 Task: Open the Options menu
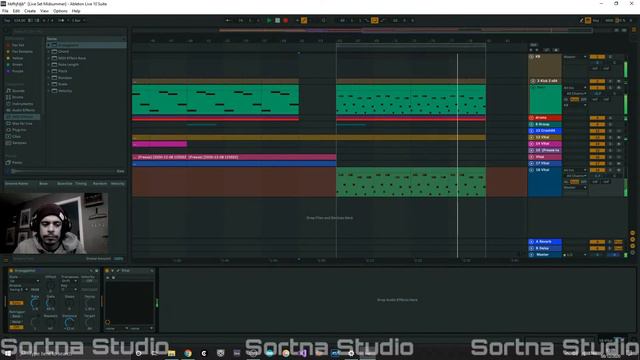pyautogui.click(x=60, y=11)
